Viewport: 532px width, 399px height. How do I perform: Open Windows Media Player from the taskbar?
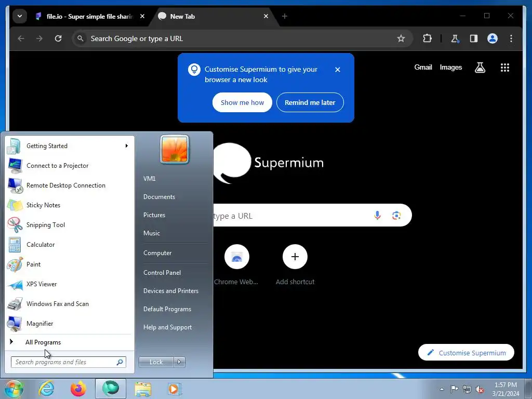click(x=175, y=389)
